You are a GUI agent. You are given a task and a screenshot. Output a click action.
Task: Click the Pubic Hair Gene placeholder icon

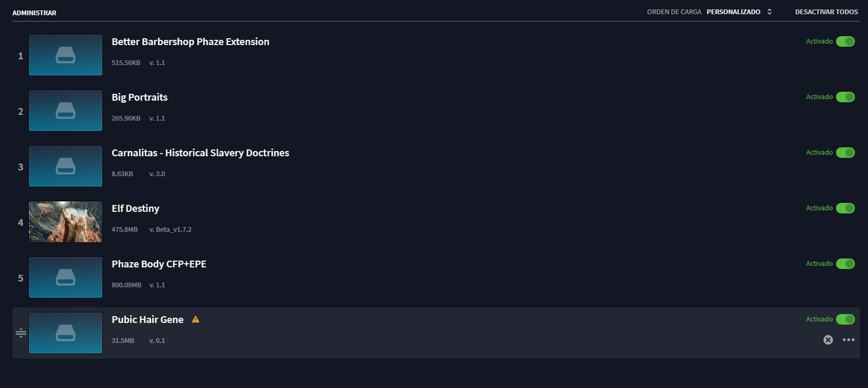(x=66, y=333)
